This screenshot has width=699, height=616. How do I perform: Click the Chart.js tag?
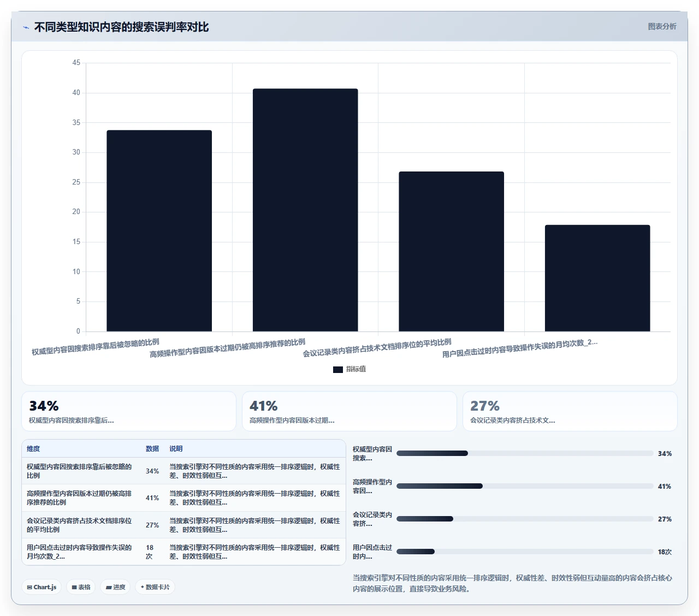pos(42,587)
